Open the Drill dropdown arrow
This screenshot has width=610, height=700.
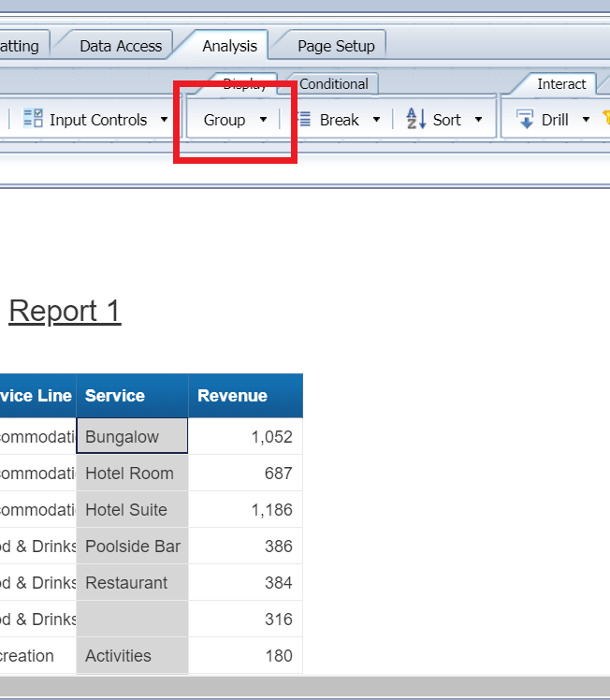586,120
